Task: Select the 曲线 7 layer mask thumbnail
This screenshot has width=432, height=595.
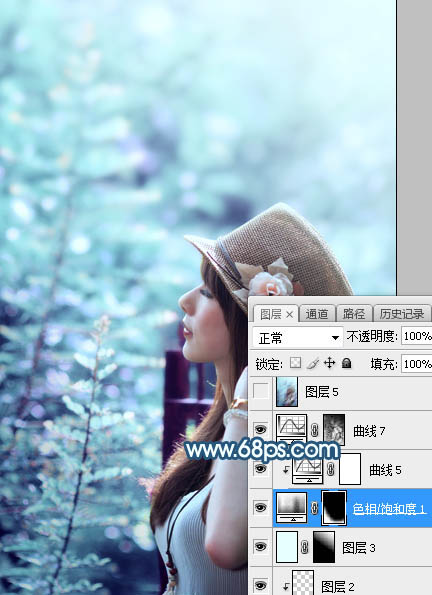Action: (334, 430)
